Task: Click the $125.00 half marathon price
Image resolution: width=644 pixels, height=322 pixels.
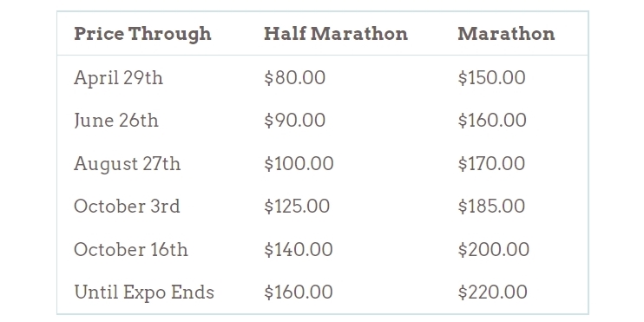Action: (297, 207)
